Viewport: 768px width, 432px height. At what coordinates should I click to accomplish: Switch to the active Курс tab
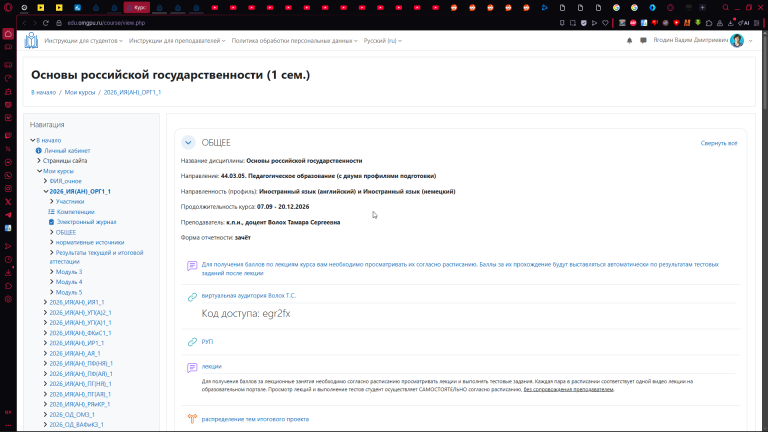(x=137, y=8)
